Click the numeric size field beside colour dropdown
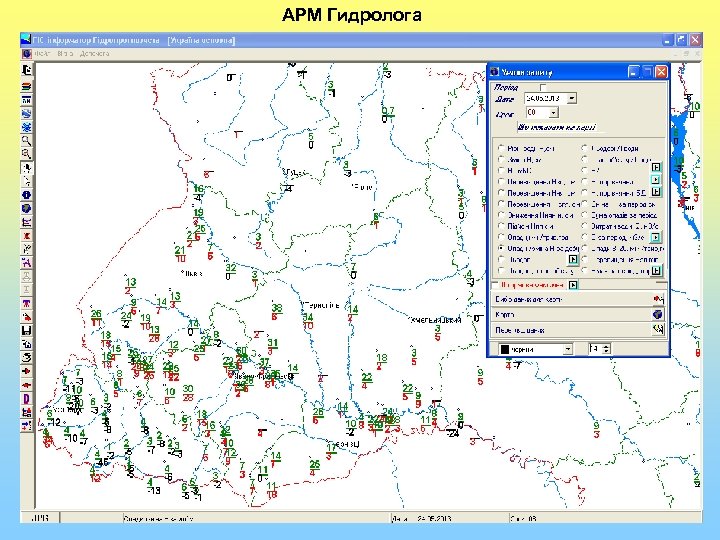 595,349
